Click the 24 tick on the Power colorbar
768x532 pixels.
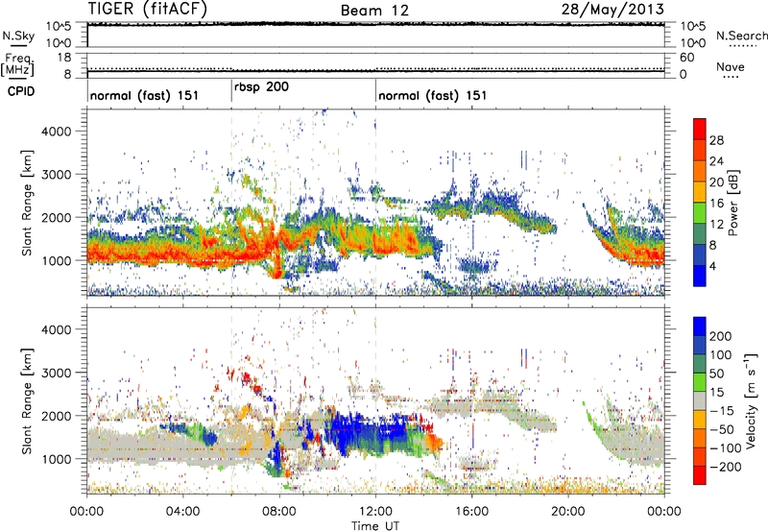[x=716, y=161]
